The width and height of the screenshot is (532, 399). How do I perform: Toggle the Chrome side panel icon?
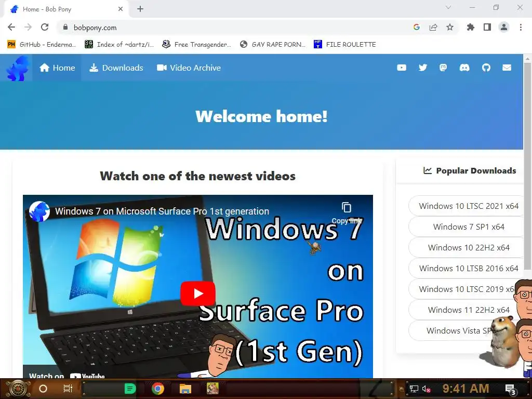[x=487, y=27]
